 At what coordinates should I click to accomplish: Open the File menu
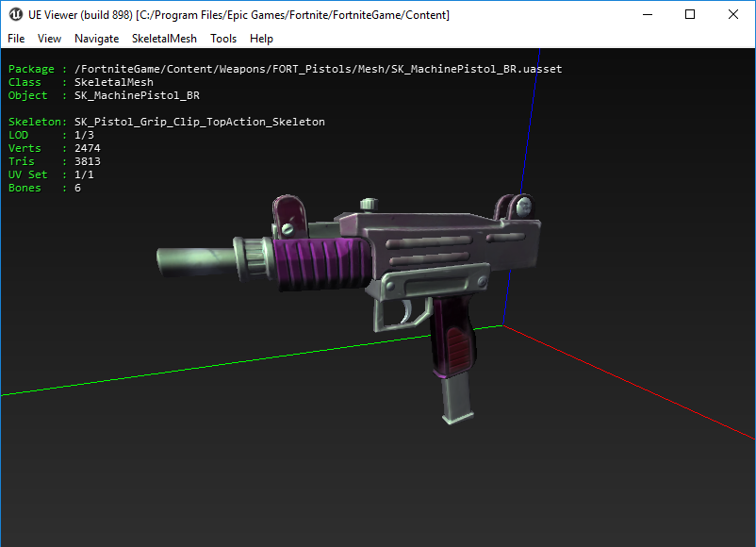(x=16, y=39)
